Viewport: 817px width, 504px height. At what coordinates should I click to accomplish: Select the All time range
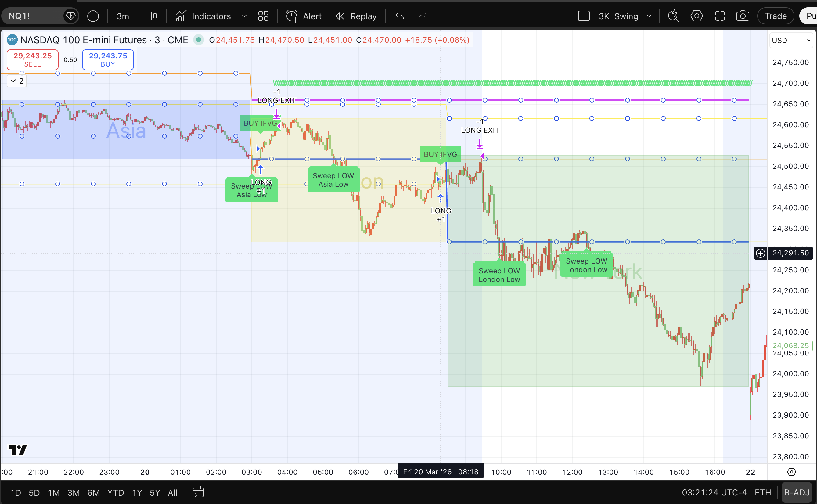click(x=173, y=493)
